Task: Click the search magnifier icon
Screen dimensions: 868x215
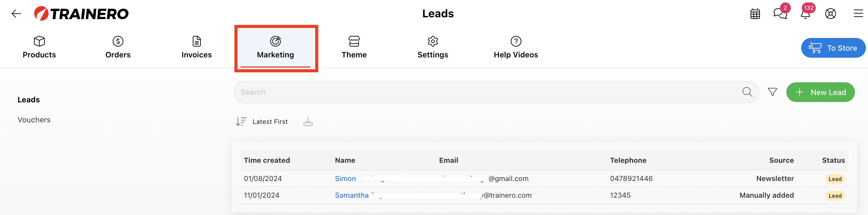Action: pyautogui.click(x=747, y=92)
